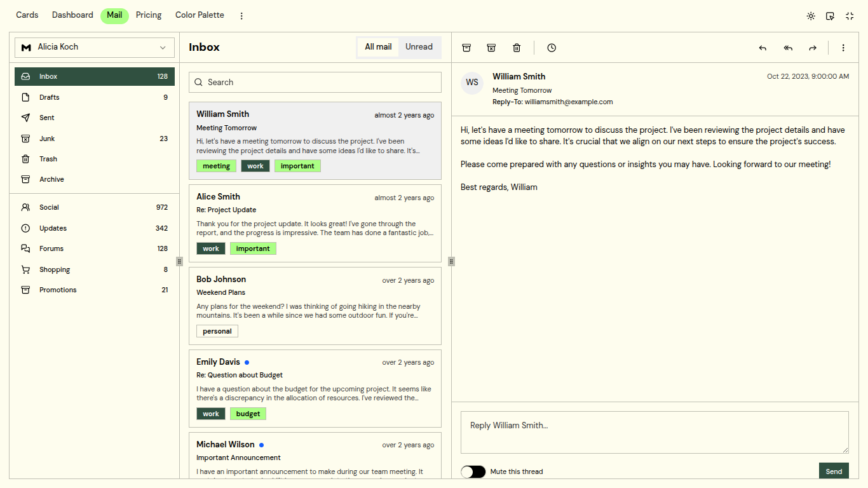This screenshot has width=868, height=488.
Task: Toggle the sun theme icon
Action: [x=811, y=16]
